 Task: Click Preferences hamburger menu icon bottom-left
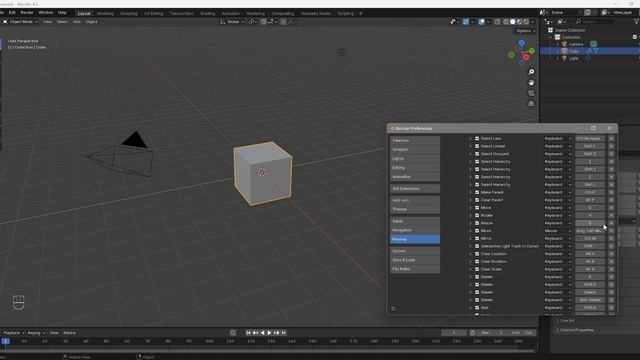tap(393, 309)
